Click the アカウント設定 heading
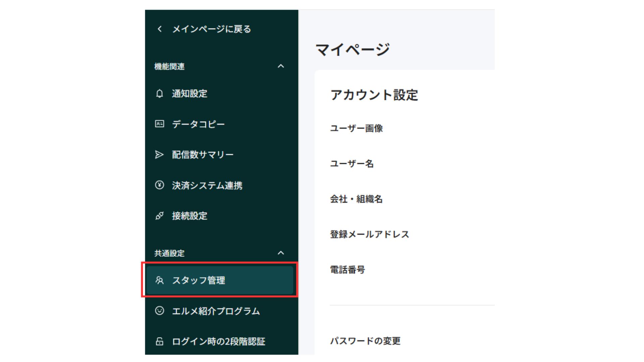The width and height of the screenshot is (644, 362). 374,95
